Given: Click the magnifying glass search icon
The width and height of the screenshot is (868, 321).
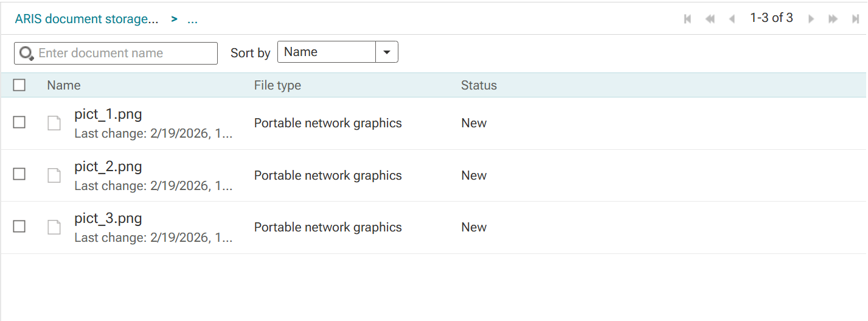Looking at the screenshot, I should 26,54.
